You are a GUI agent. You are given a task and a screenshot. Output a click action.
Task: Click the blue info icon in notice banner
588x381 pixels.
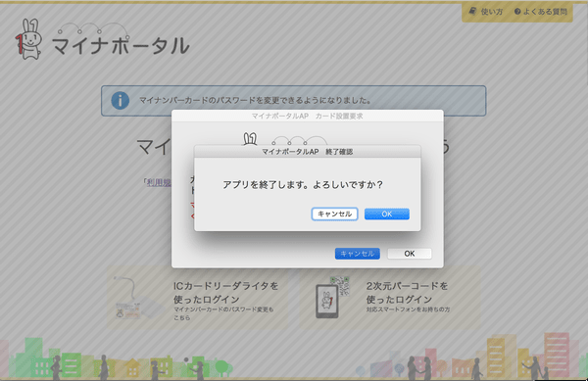pos(120,101)
